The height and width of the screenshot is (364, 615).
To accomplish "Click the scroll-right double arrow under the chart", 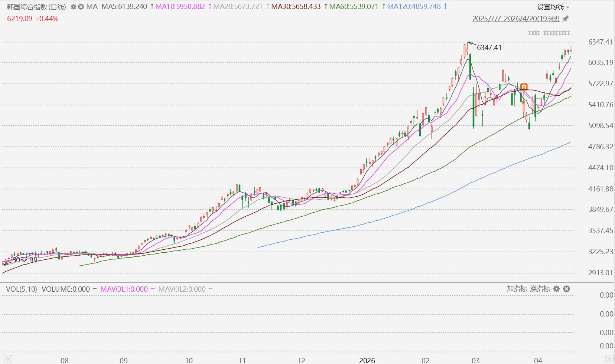I will tap(609, 359).
